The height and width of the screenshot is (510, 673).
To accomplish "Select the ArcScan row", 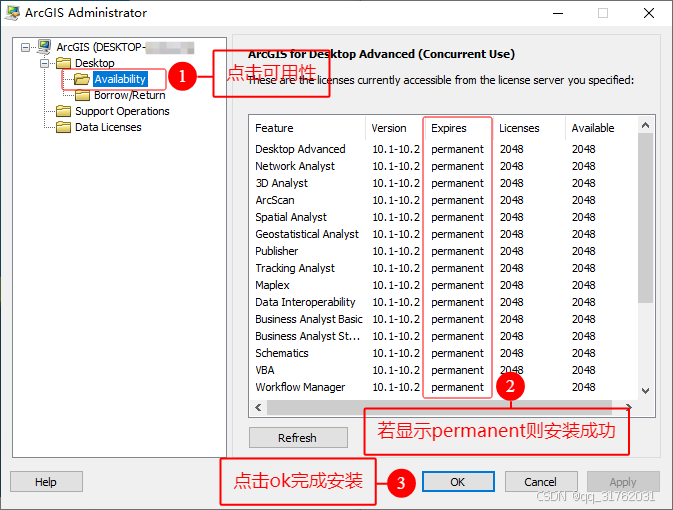I will [x=444, y=200].
